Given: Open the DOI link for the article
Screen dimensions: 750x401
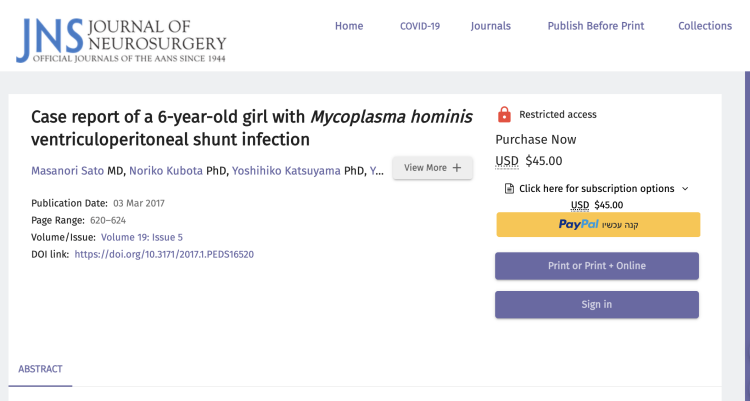Looking at the screenshot, I should [164, 254].
